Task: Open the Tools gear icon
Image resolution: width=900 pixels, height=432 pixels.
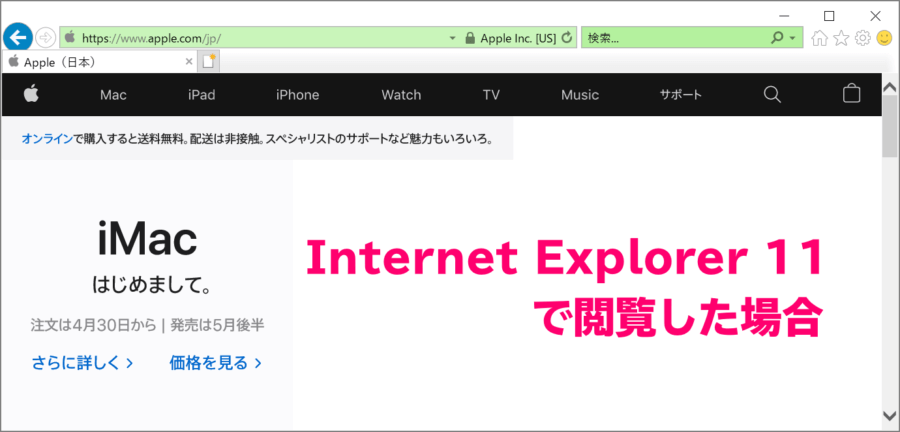Action: click(x=863, y=38)
